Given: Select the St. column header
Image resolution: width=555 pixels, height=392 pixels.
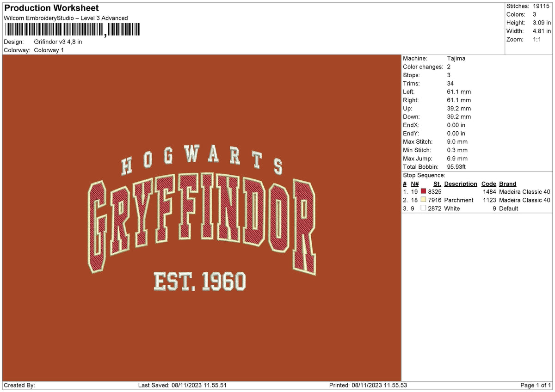Looking at the screenshot, I should 437,184.
